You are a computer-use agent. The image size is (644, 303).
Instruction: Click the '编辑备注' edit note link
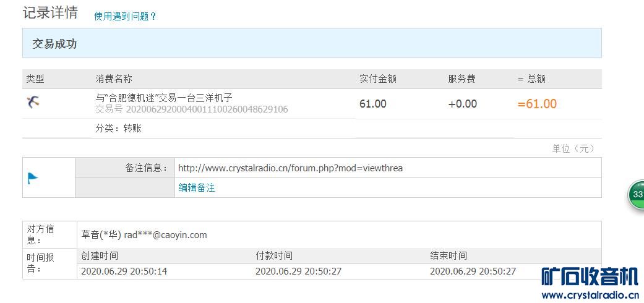tap(197, 187)
